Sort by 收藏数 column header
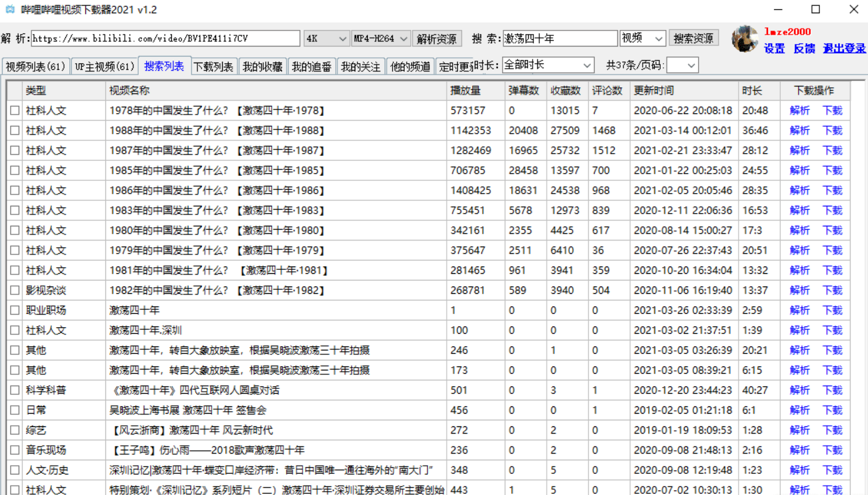The image size is (868, 495). click(x=567, y=91)
